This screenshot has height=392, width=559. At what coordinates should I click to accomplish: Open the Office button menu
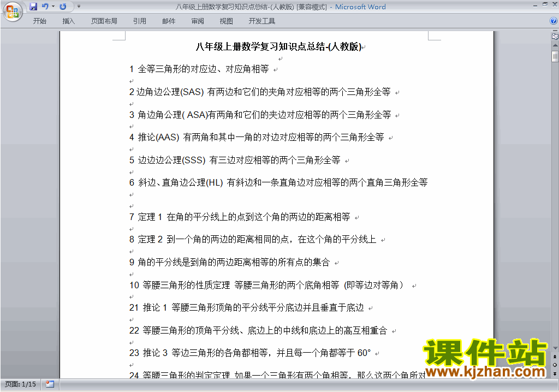(13, 12)
